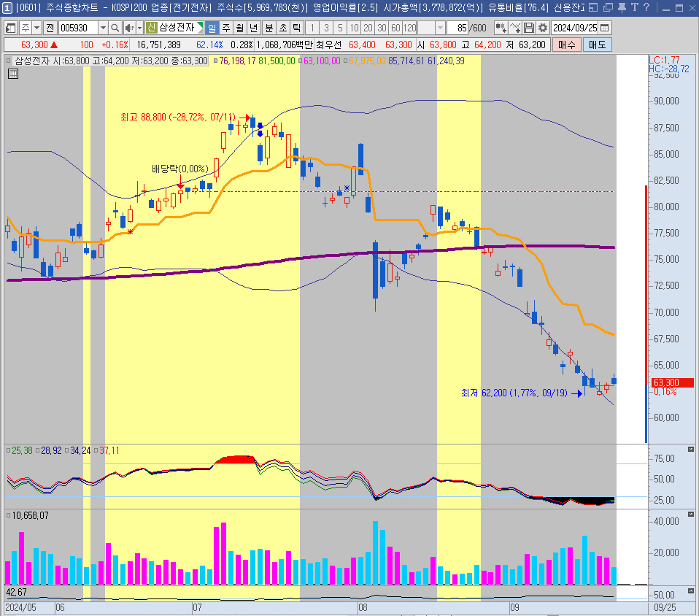Open help with the question mark icon
699x616 pixels.
[x=646, y=7]
